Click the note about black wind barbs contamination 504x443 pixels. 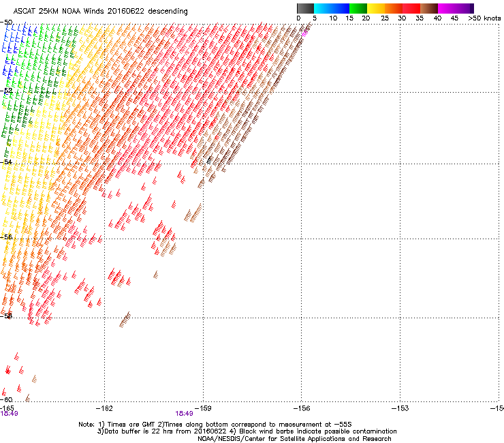pos(313,431)
